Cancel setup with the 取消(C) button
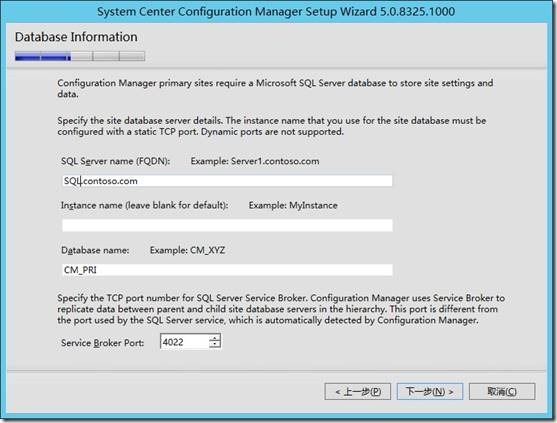Viewport: 557px width, 423px height. (x=502, y=391)
